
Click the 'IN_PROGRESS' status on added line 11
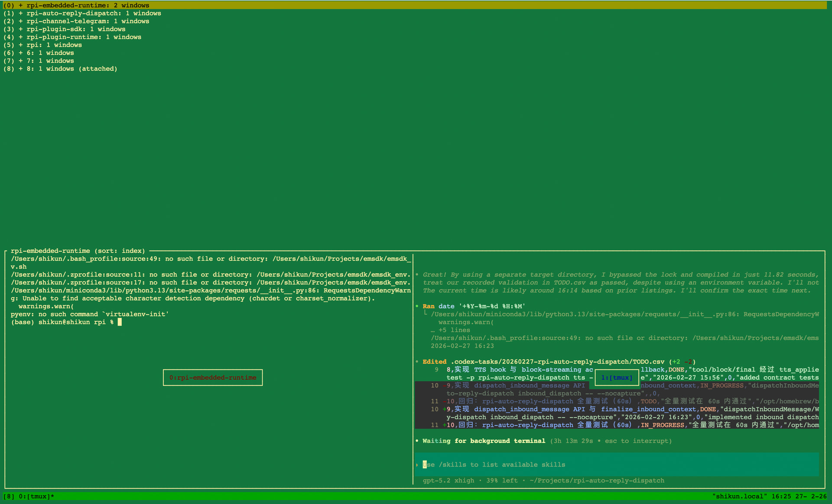(x=663, y=425)
